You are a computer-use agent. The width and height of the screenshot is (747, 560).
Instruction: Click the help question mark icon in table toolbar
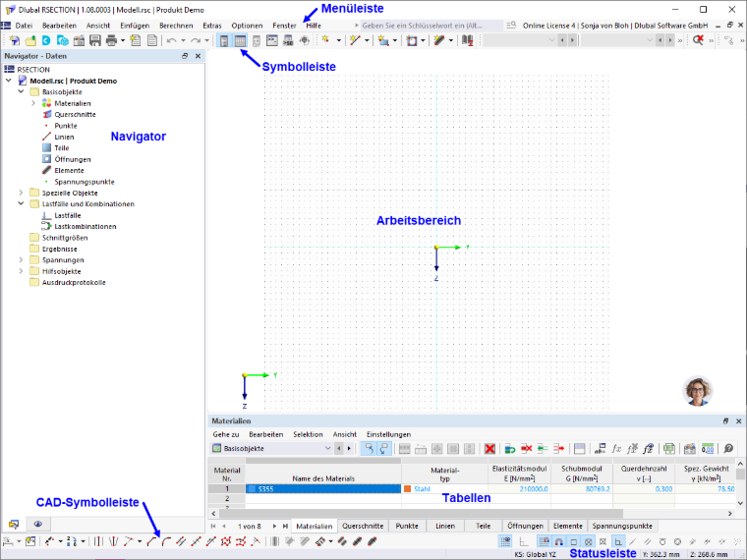click(x=728, y=448)
